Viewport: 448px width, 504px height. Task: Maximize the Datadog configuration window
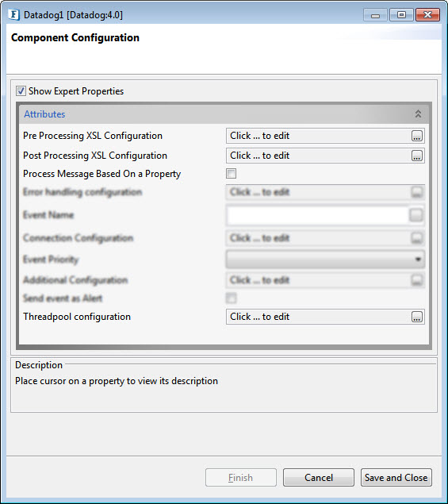pyautogui.click(x=401, y=15)
